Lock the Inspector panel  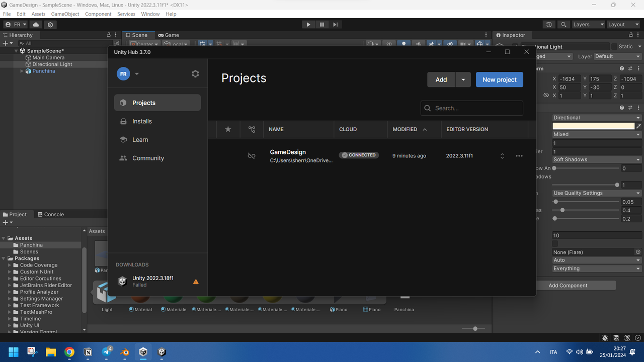(631, 35)
